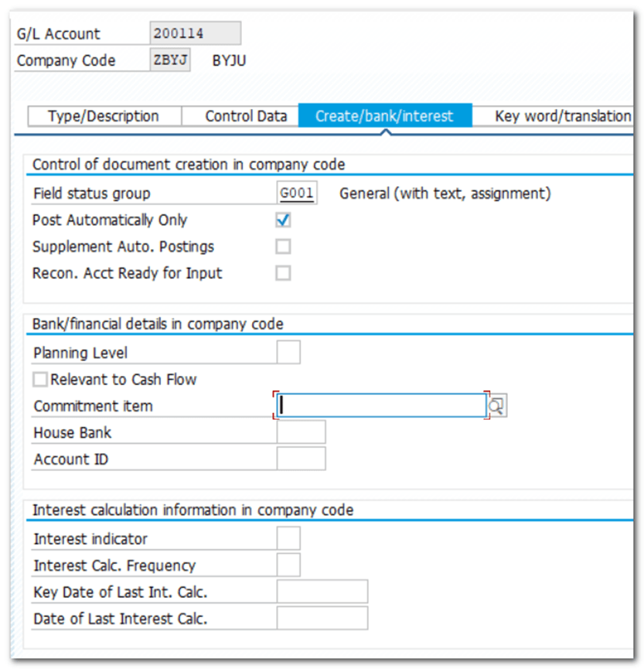Click the Interest Calc. Frequency field
The image size is (644, 669).
pos(288,565)
